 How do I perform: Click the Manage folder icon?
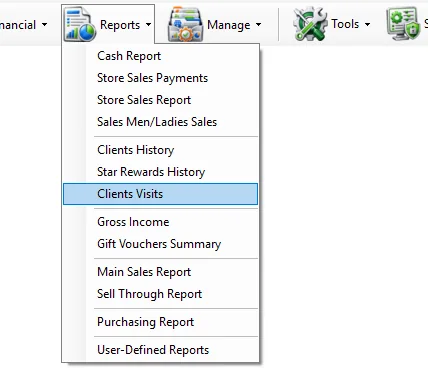185,25
